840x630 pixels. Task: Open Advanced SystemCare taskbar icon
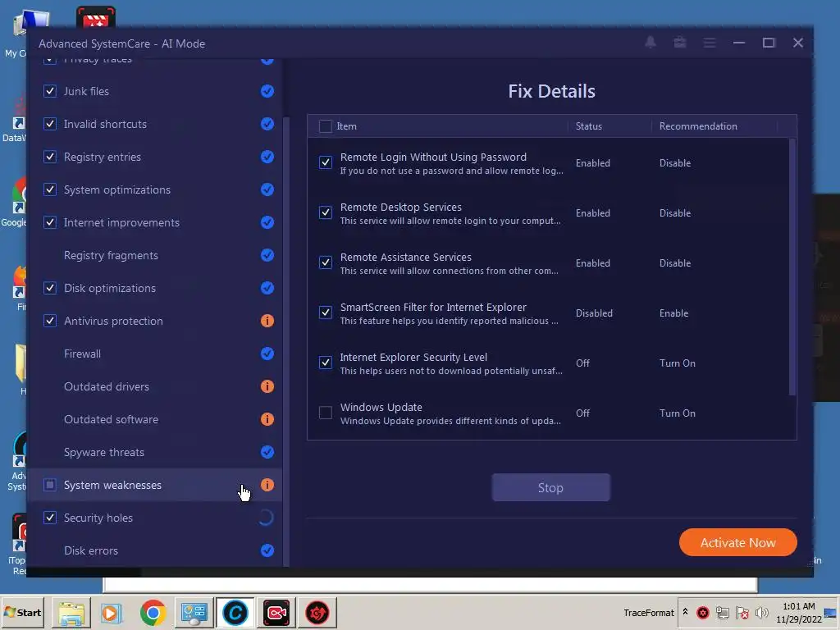coord(235,612)
